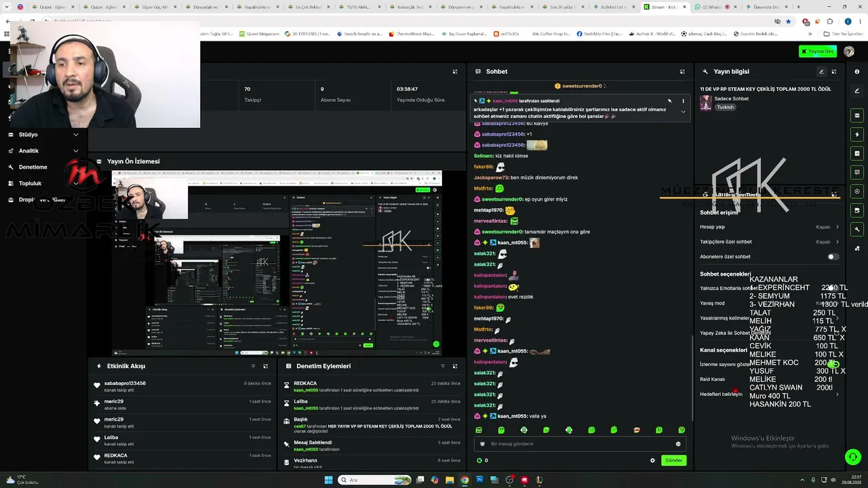The width and height of the screenshot is (868, 488).
Task: Select Stüdyo in left sidebar
Action: [28, 134]
